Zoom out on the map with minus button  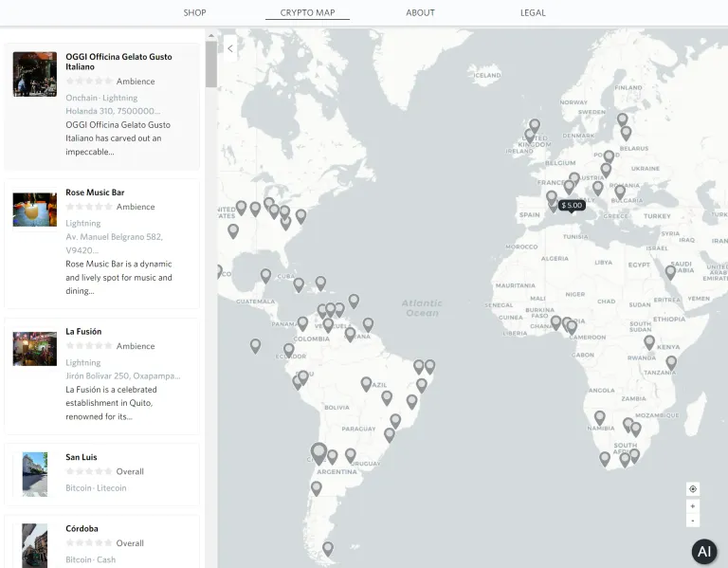click(x=693, y=521)
